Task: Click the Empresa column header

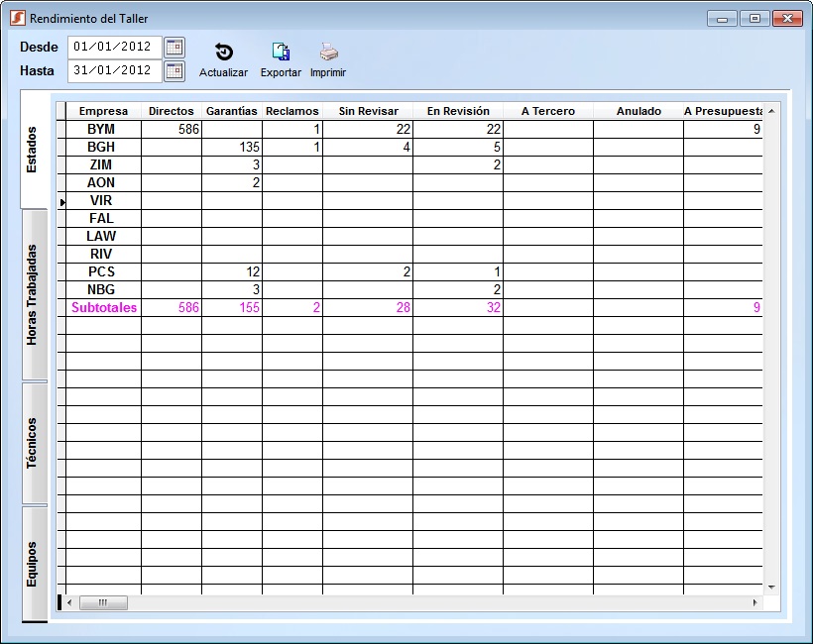Action: point(103,111)
